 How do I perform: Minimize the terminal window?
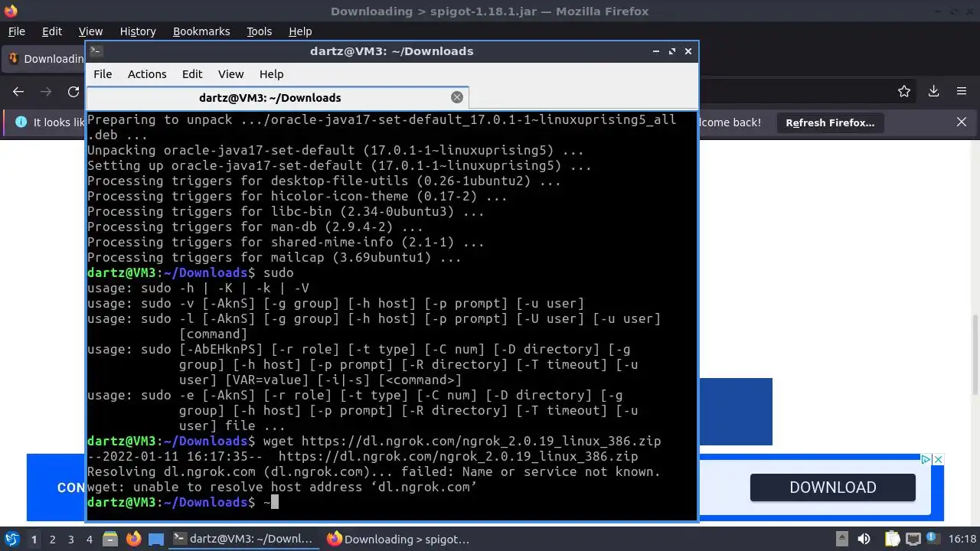pos(656,51)
